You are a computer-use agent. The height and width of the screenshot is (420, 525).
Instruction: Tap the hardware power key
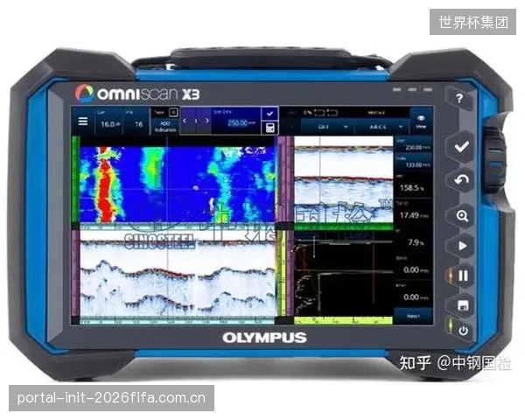click(463, 331)
